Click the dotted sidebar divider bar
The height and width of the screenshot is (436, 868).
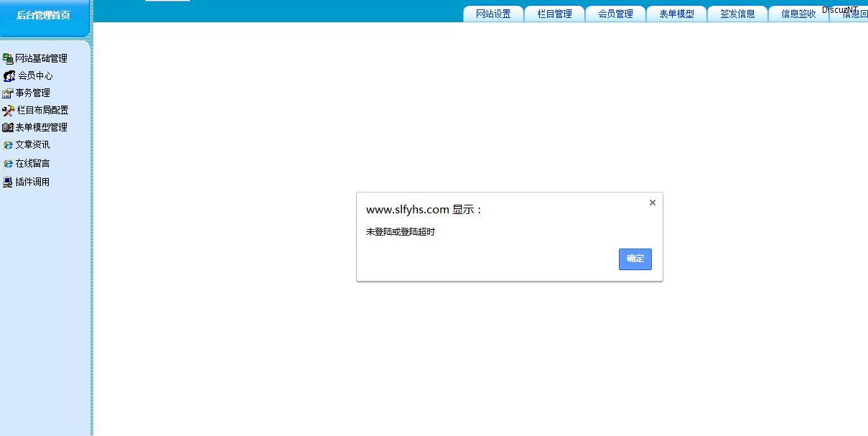[92, 237]
